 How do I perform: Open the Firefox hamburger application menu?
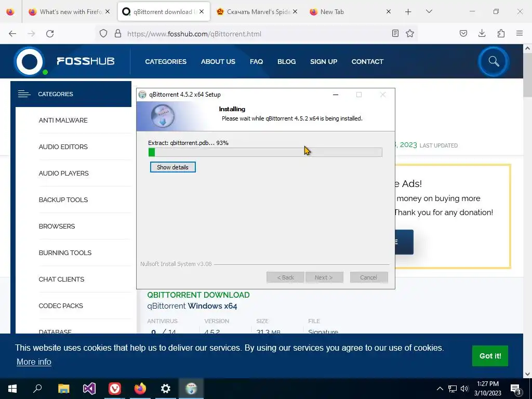coord(520,33)
